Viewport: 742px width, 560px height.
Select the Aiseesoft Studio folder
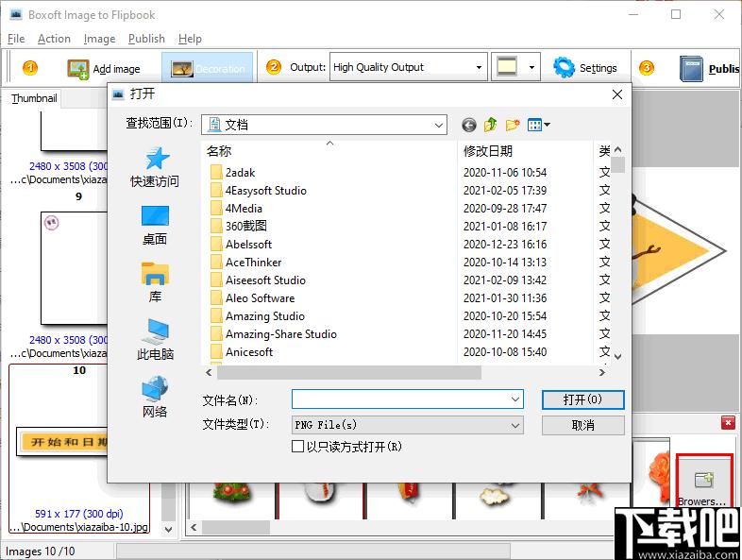point(258,280)
